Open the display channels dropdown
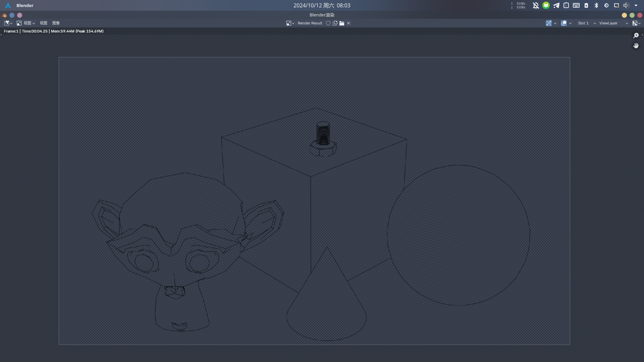Screen dimensions: 644x362 coord(636,23)
